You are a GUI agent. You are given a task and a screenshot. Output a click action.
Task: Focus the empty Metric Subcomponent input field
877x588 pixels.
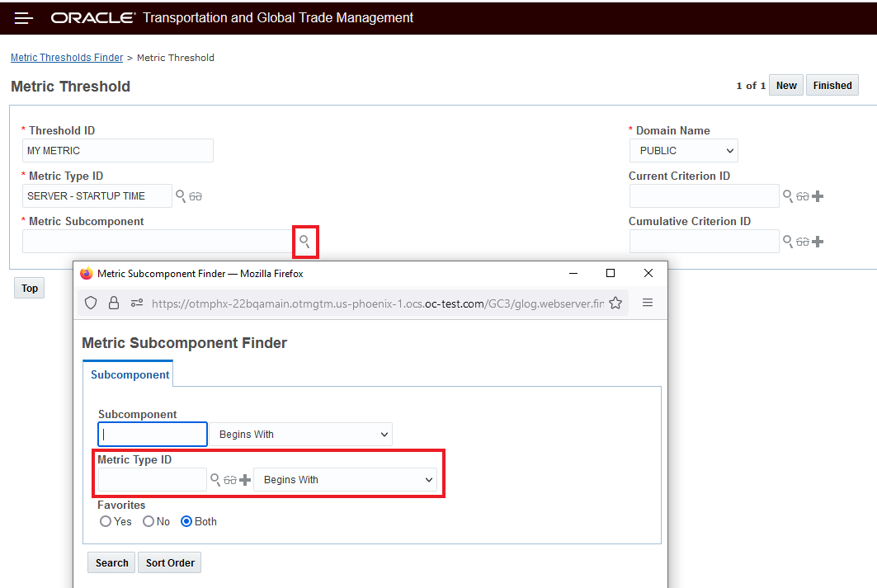point(158,242)
